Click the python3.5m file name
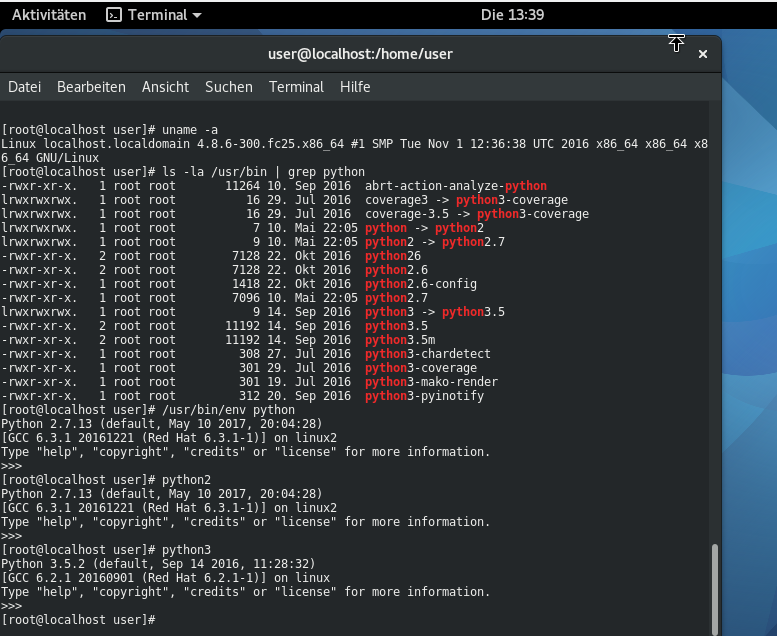 click(x=400, y=340)
